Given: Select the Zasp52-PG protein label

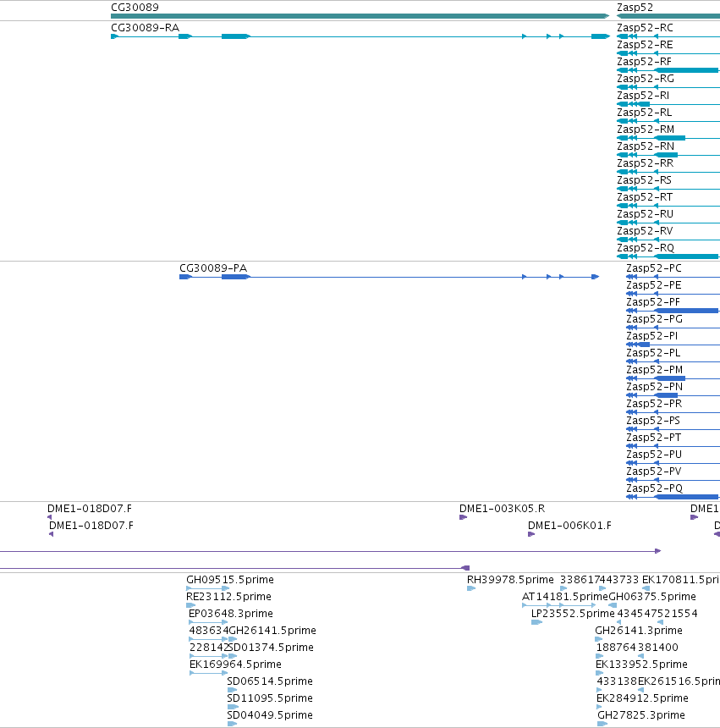Looking at the screenshot, I should click(x=654, y=319).
